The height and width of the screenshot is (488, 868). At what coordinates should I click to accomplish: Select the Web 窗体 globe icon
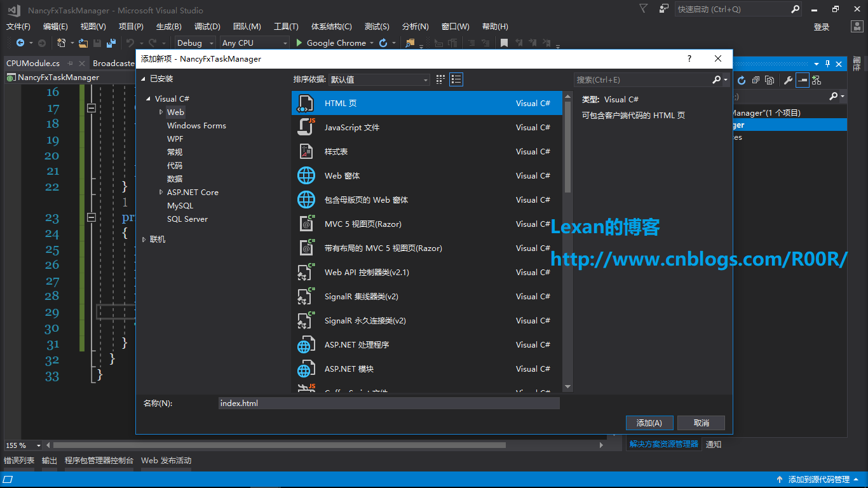click(x=306, y=175)
